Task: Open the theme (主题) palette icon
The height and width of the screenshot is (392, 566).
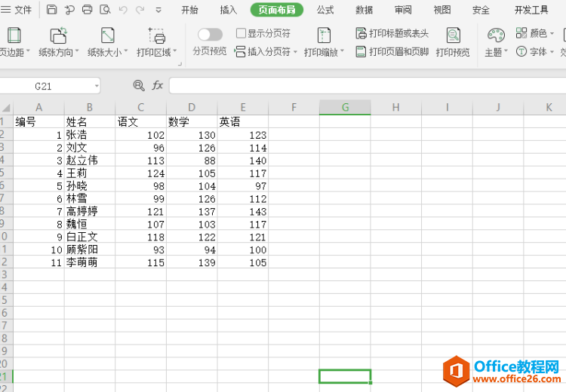Action: click(x=495, y=36)
